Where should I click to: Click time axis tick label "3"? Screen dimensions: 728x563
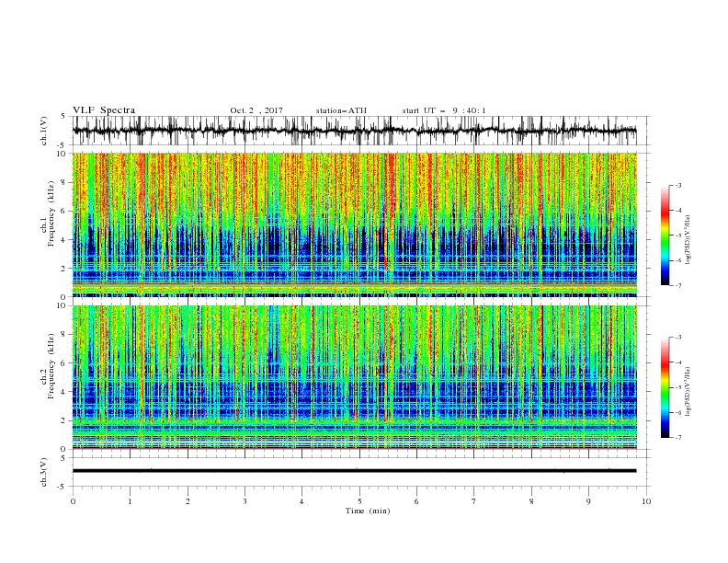(x=245, y=501)
